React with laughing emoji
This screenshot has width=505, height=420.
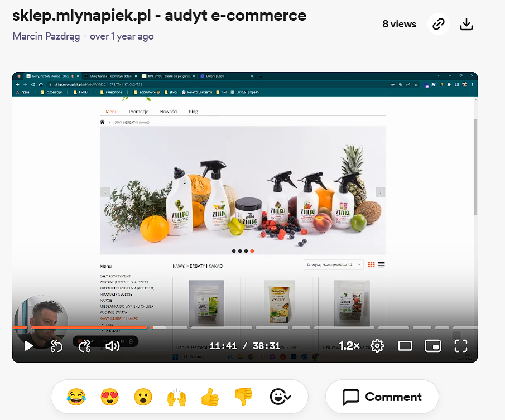[x=76, y=397]
